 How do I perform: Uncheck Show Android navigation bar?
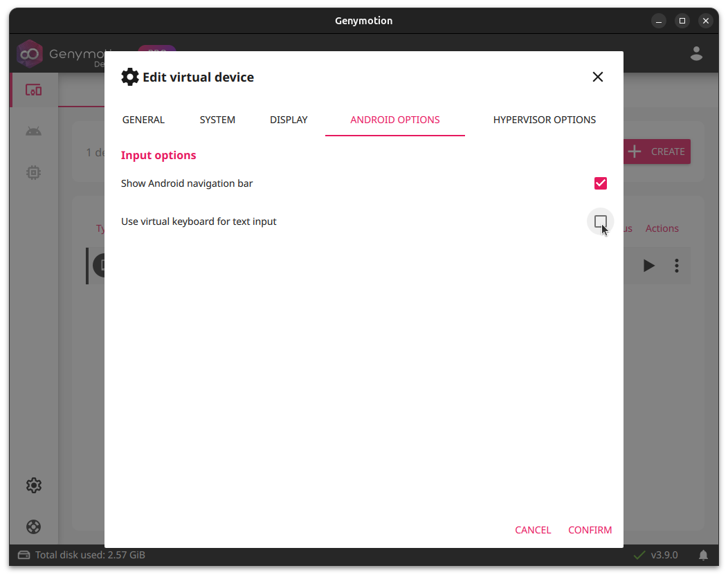[600, 183]
